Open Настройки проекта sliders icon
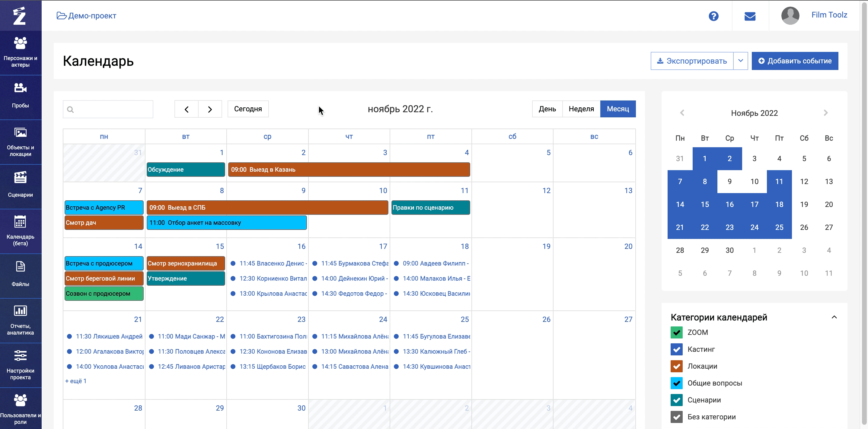Screen dimensions: 868x429 click(x=20, y=355)
